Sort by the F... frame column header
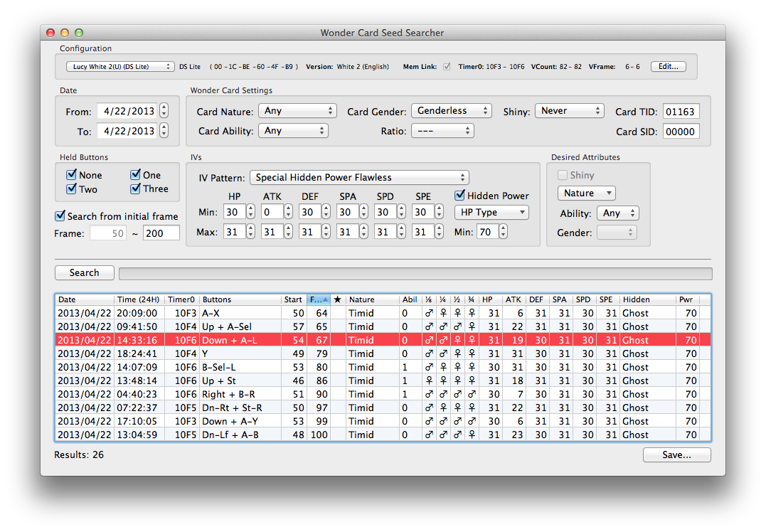 click(x=319, y=299)
